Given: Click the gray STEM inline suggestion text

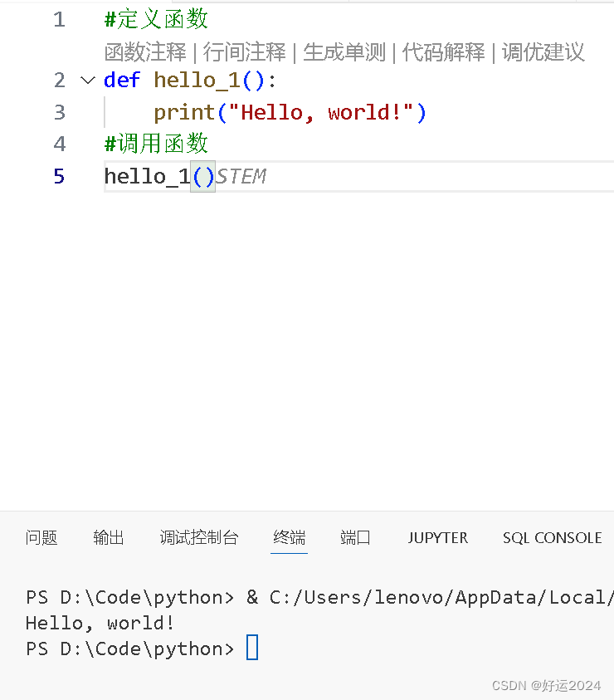Looking at the screenshot, I should click(241, 176).
